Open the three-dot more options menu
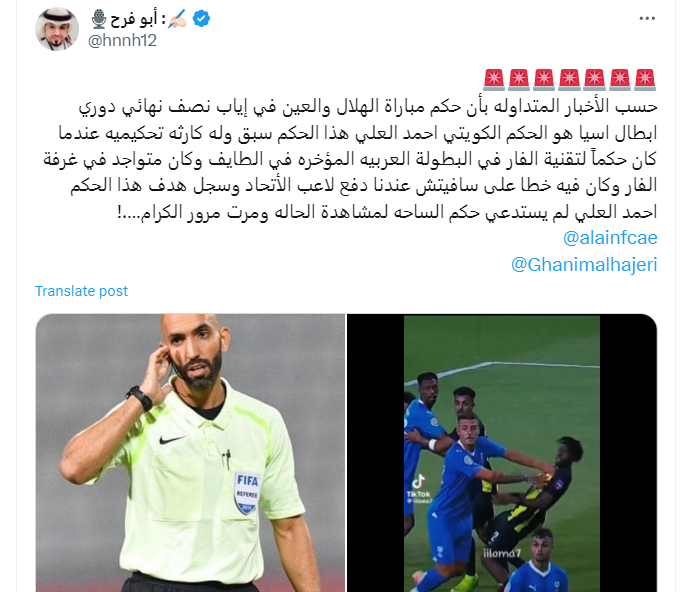The width and height of the screenshot is (684, 592). pyautogui.click(x=647, y=18)
